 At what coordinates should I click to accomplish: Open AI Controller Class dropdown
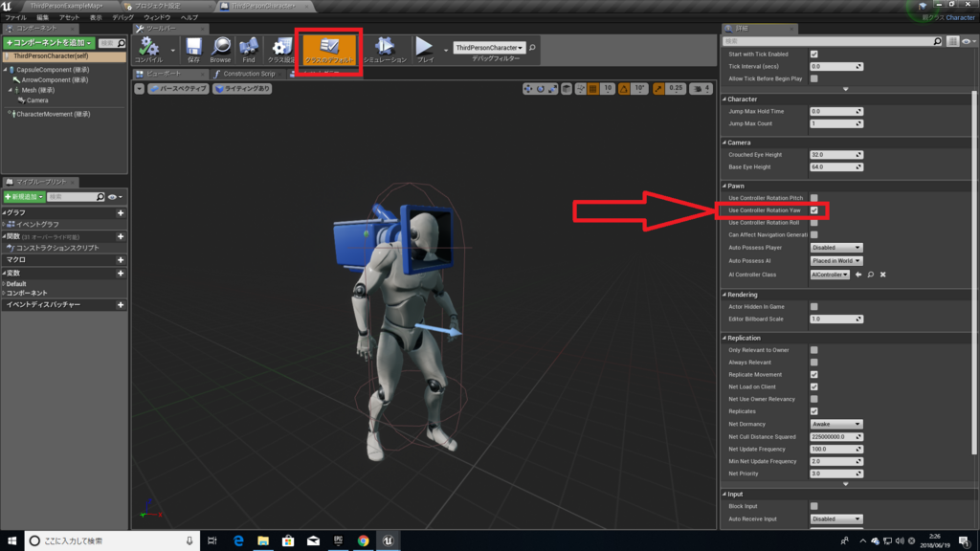point(830,275)
